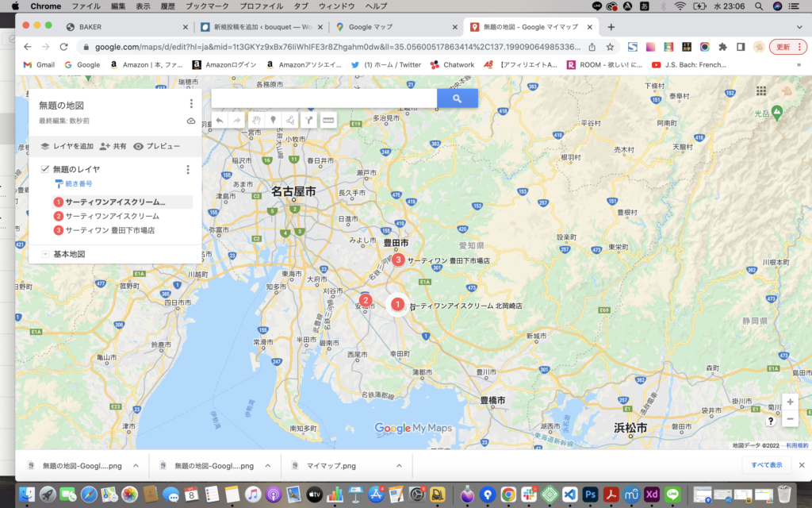Uncheck the 無題のレイヤ visibility checkbox

click(x=44, y=168)
